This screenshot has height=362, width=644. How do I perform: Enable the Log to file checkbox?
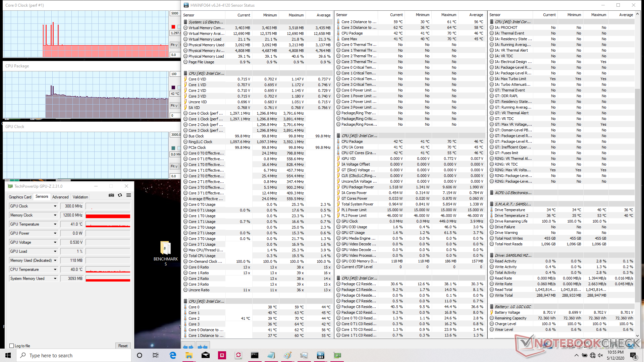point(12,346)
